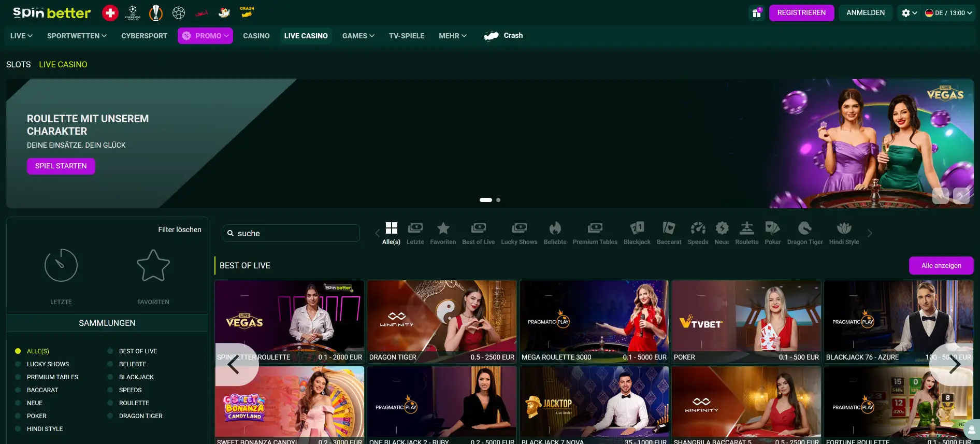Click the Alle anzeigen button
The image size is (980, 444).
pyautogui.click(x=941, y=265)
